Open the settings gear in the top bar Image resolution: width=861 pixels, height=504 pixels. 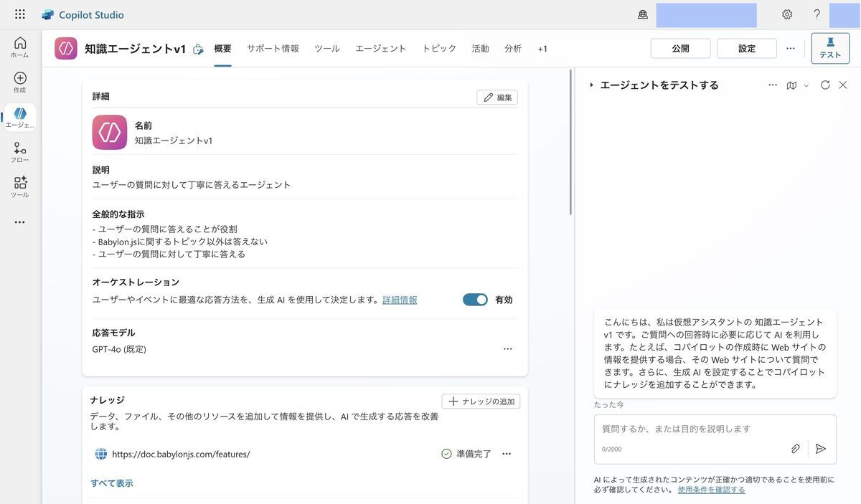786,14
